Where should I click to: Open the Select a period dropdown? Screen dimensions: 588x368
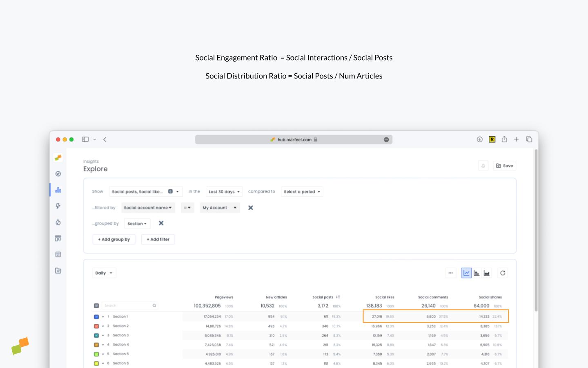click(302, 191)
